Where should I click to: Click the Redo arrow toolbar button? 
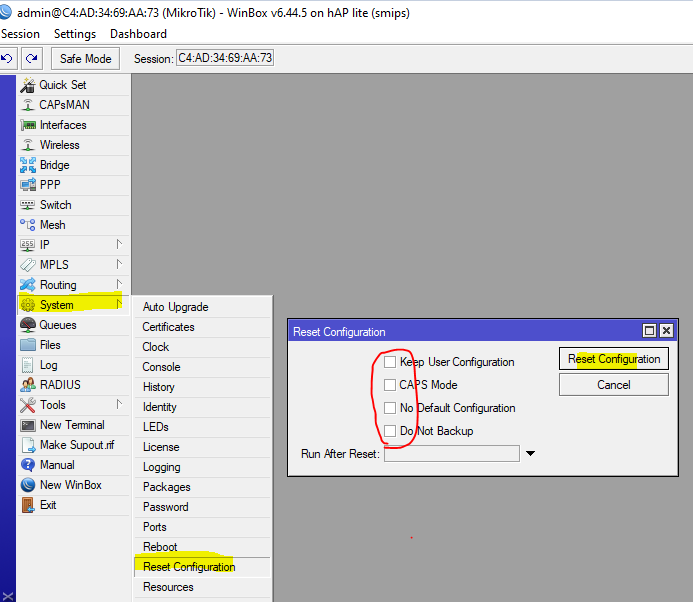coord(32,58)
